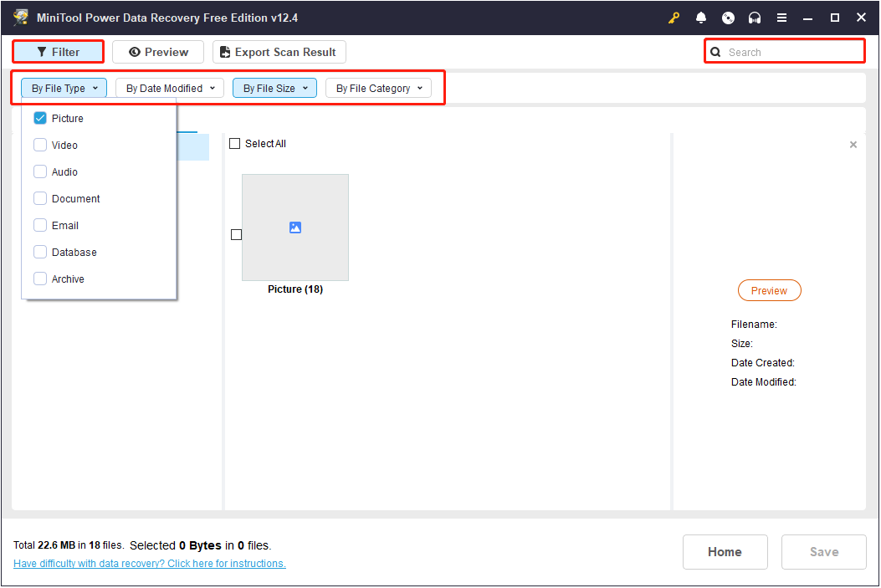The image size is (881, 588).
Task: Click the bootable media disc icon
Action: point(728,18)
